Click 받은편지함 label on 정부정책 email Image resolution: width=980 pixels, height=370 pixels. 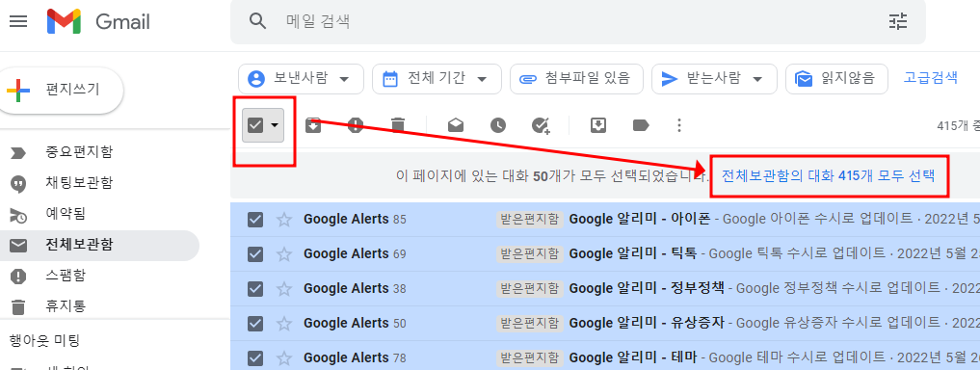coord(530,289)
